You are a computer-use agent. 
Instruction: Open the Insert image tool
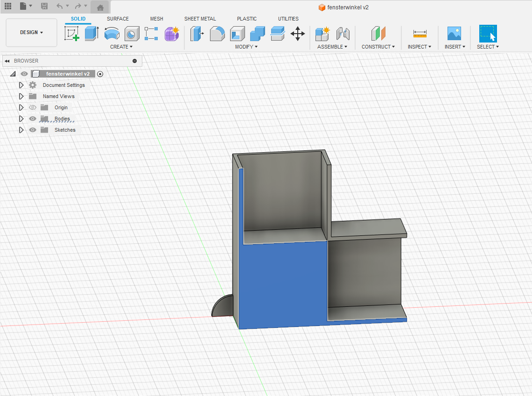[x=454, y=34]
